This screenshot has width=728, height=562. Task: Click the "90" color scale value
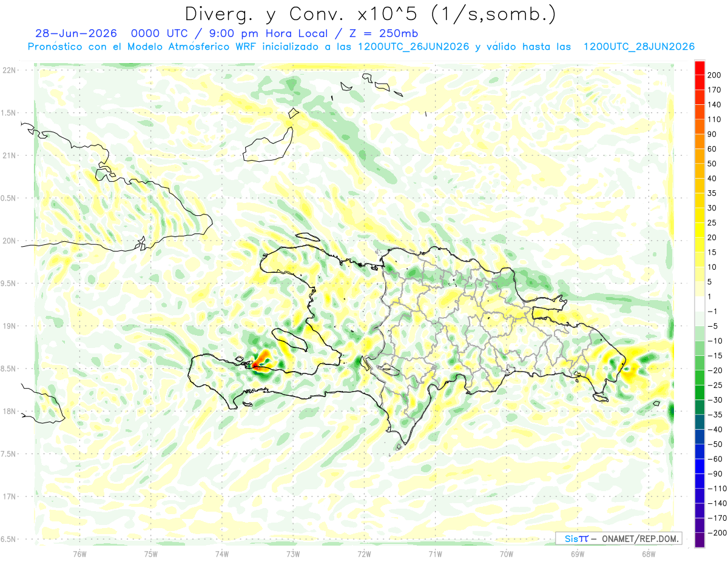coord(713,135)
